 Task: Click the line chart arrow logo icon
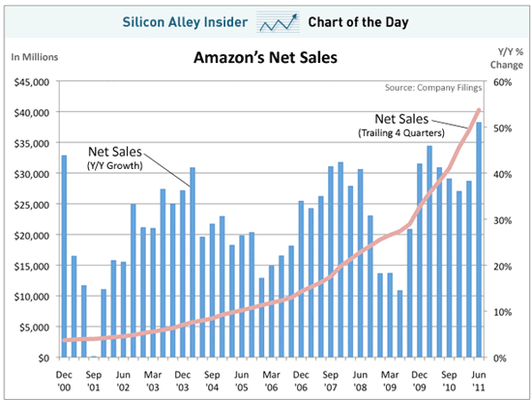coord(278,22)
